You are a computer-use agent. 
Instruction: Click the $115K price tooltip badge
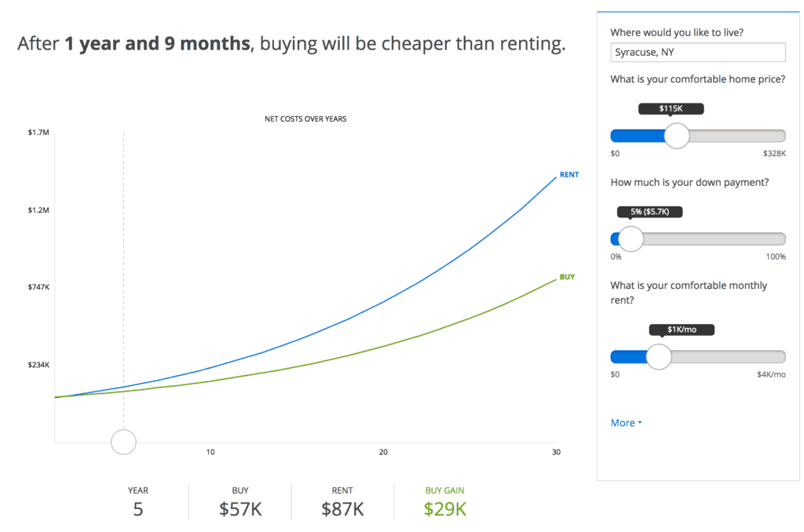point(671,108)
